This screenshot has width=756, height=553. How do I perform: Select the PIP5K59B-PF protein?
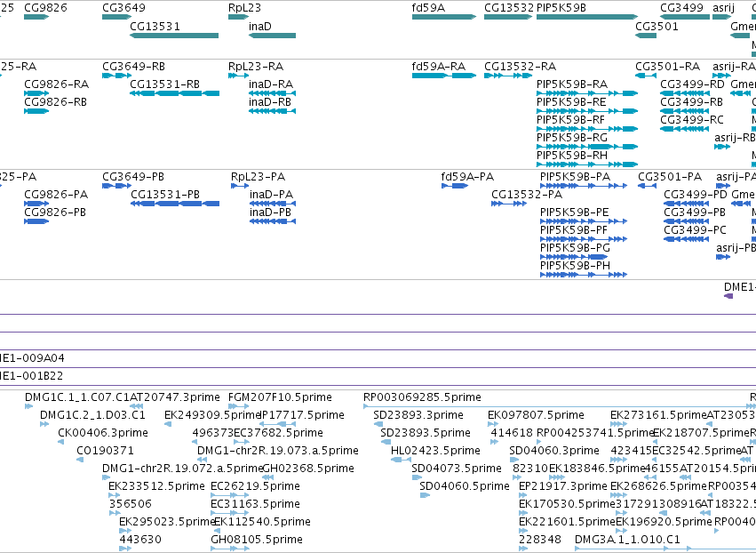coord(584,239)
